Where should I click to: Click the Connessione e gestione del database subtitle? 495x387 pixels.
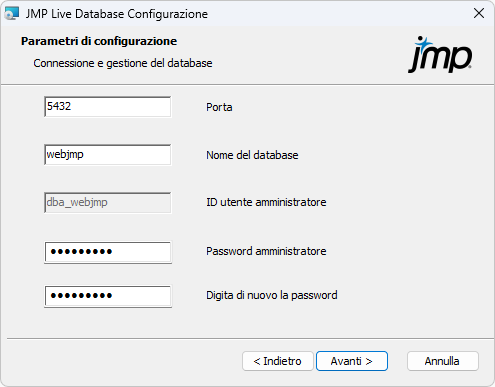coord(123,63)
